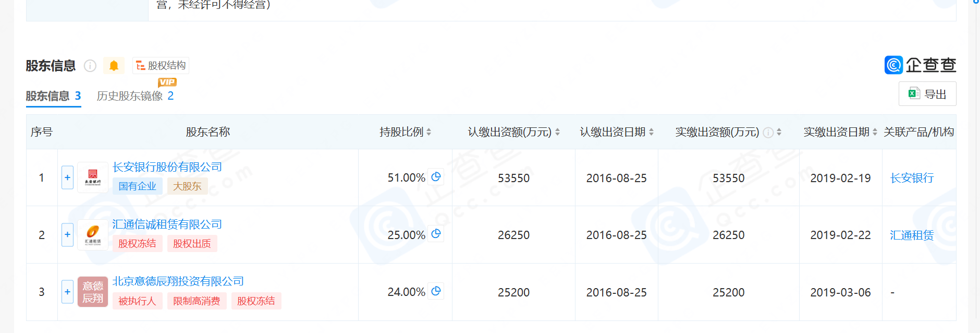Viewport: 980px width, 333px height.
Task: Click the orange bell alert icon
Action: [114, 66]
